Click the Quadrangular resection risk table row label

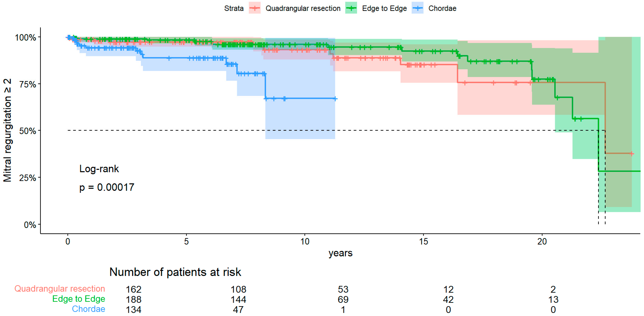click(60, 289)
